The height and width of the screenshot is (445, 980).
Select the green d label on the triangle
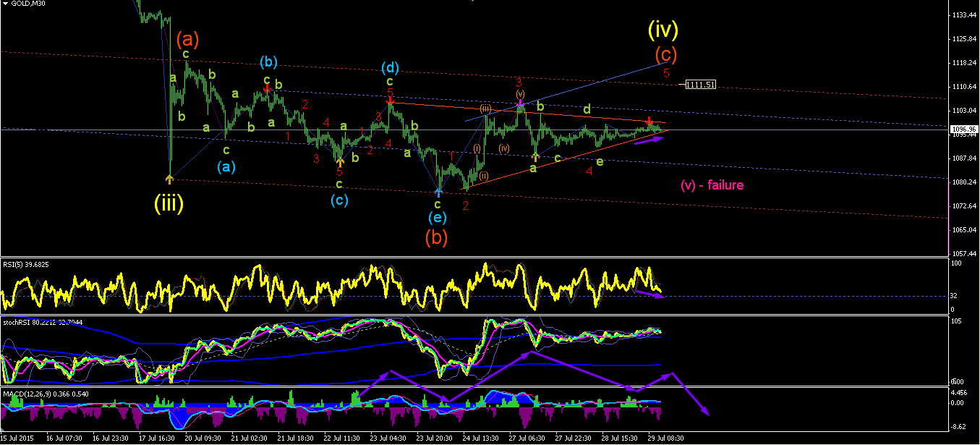pyautogui.click(x=587, y=109)
